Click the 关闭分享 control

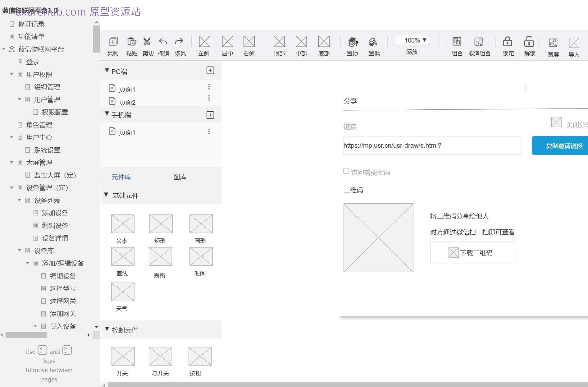coord(570,122)
